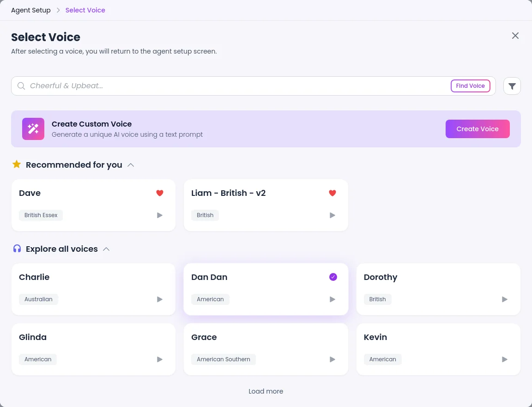Click the Select Voice breadcrumb
Screen dimensions: 532x407
pyautogui.click(x=85, y=10)
